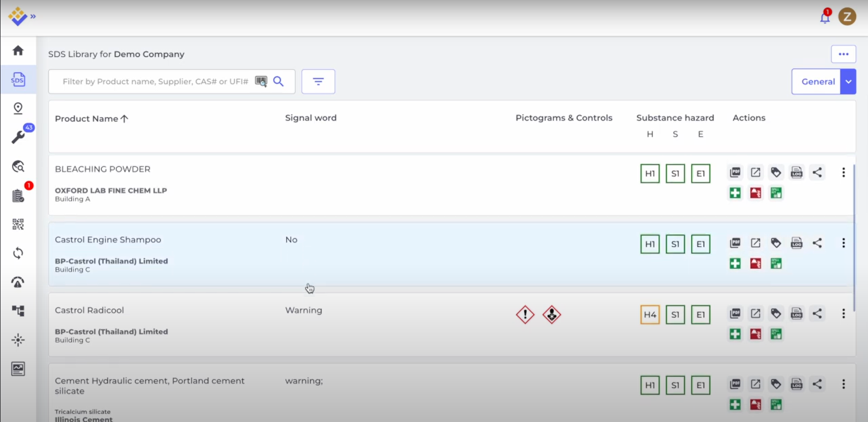Click red fire icon for BLEACHING POWDER
Viewport: 868px width, 422px height.
pyautogui.click(x=755, y=193)
